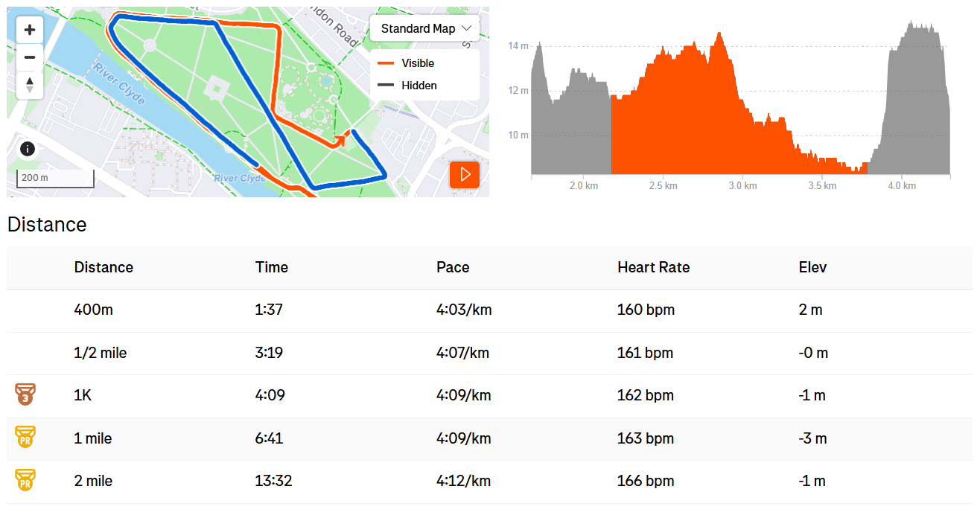Click the Heart Rate column header
980x518 pixels.
tap(654, 267)
